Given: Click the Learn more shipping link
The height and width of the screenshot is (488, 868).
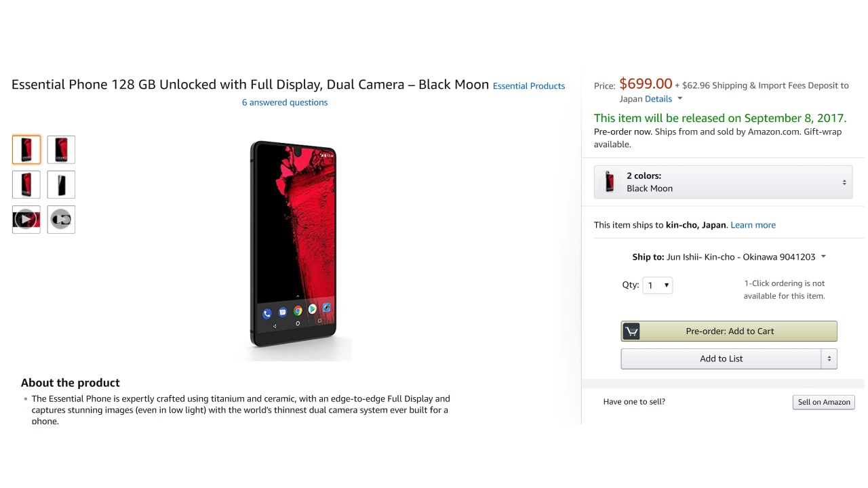Looking at the screenshot, I should click(753, 225).
